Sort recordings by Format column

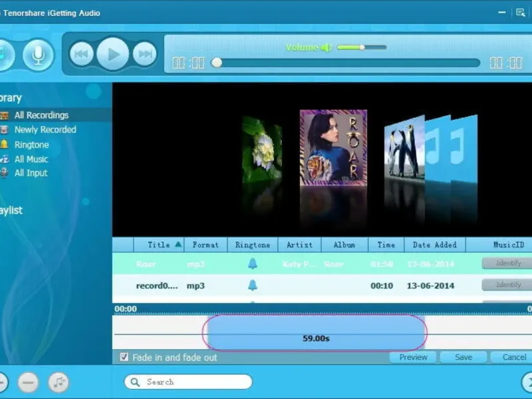(205, 245)
